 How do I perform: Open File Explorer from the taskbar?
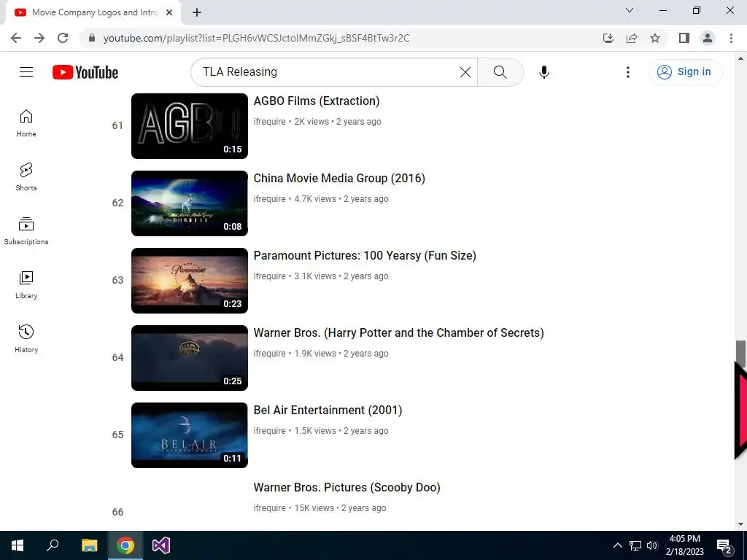(89, 545)
